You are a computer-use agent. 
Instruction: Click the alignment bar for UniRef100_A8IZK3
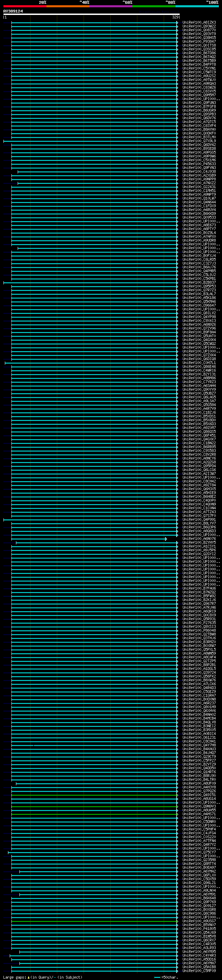click(x=95, y=23)
